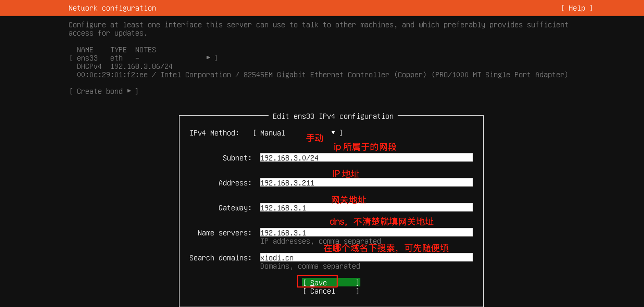Viewport: 644px width, 307px height.
Task: Click the Intel Ethernet Controller description line
Action: (322, 75)
